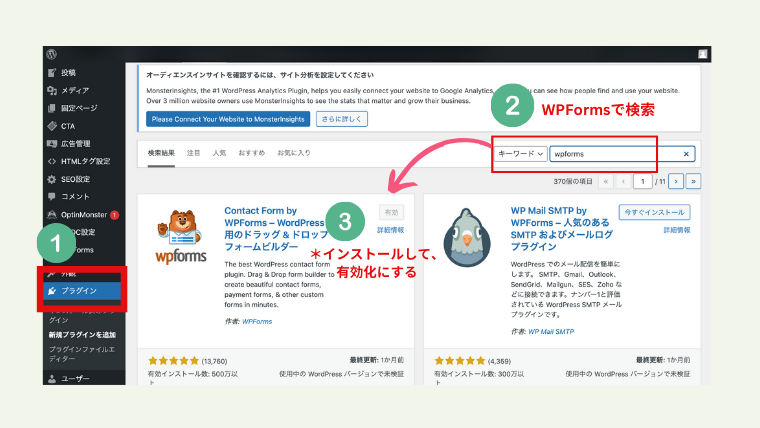Click 今すぐインストール for WP Mail SMTP
This screenshot has width=760, height=428.
tap(654, 212)
